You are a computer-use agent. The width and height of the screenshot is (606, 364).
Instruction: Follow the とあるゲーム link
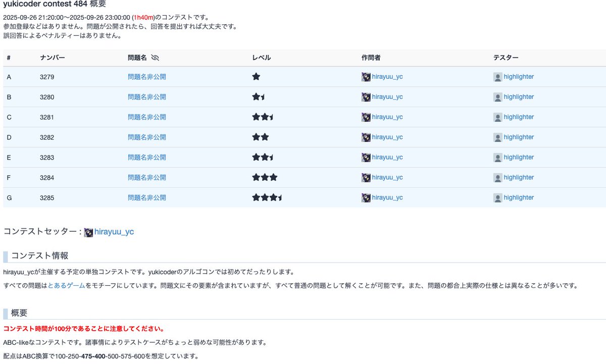[x=66, y=286]
